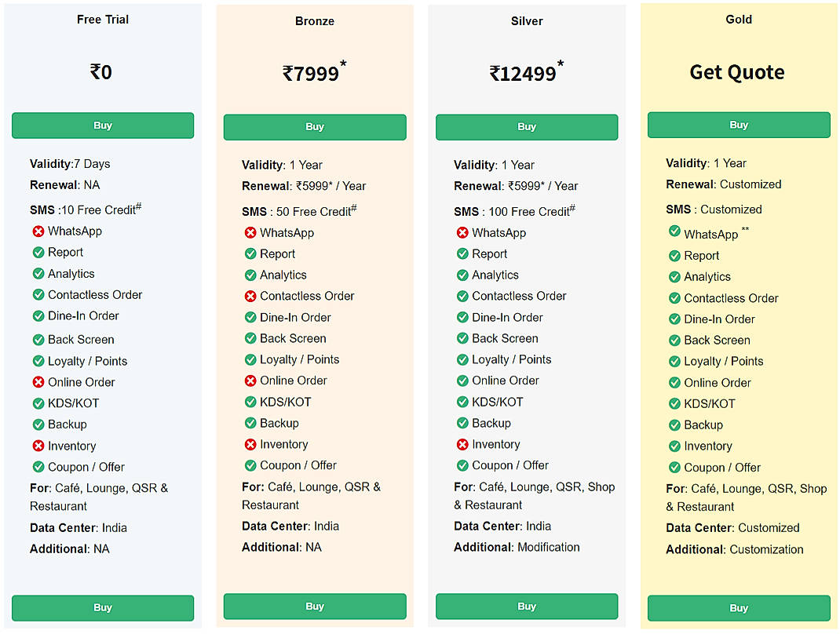Click the red WhatsApp cross icon in Free Trial
The height and width of the screenshot is (634, 840).
tap(41, 231)
